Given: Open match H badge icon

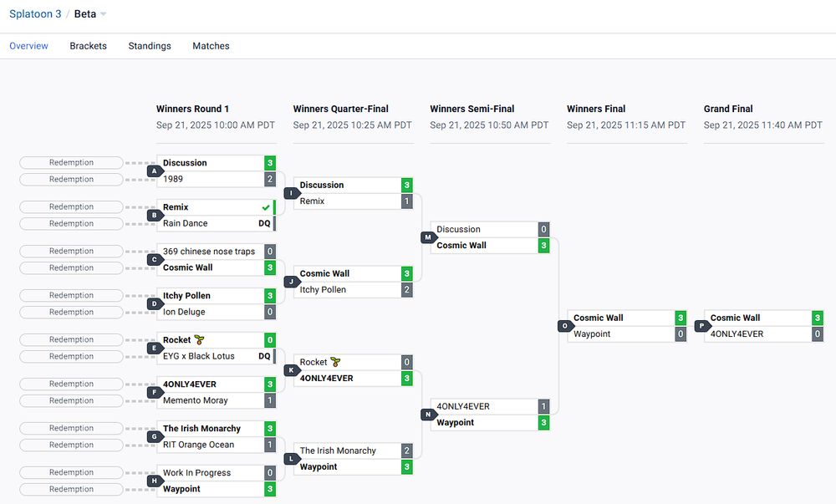Looking at the screenshot, I should pos(153,481).
